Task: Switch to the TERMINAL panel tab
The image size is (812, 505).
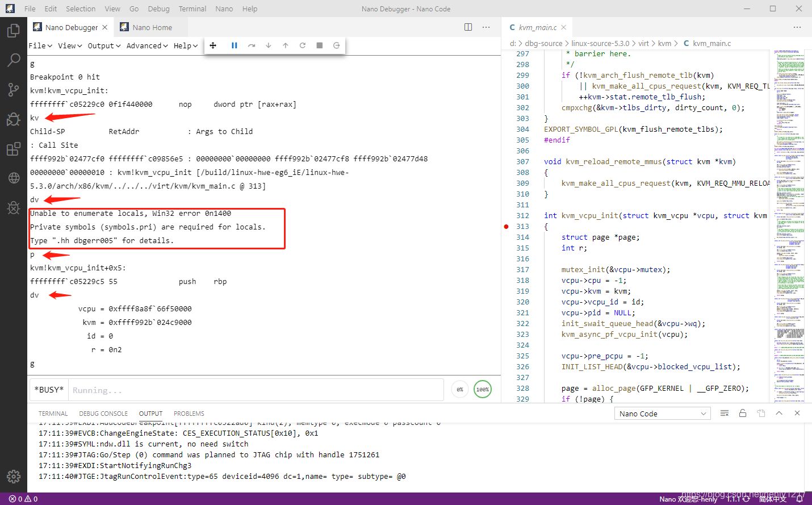Action: (x=53, y=414)
